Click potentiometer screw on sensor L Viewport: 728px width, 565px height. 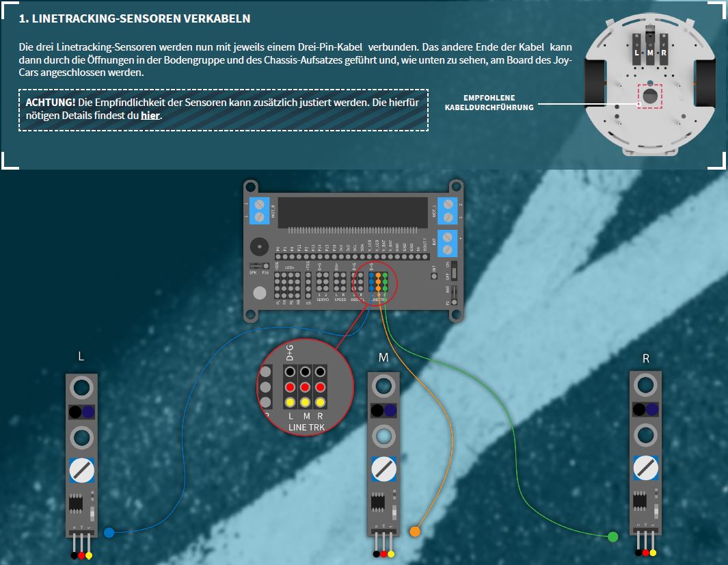pos(82,470)
